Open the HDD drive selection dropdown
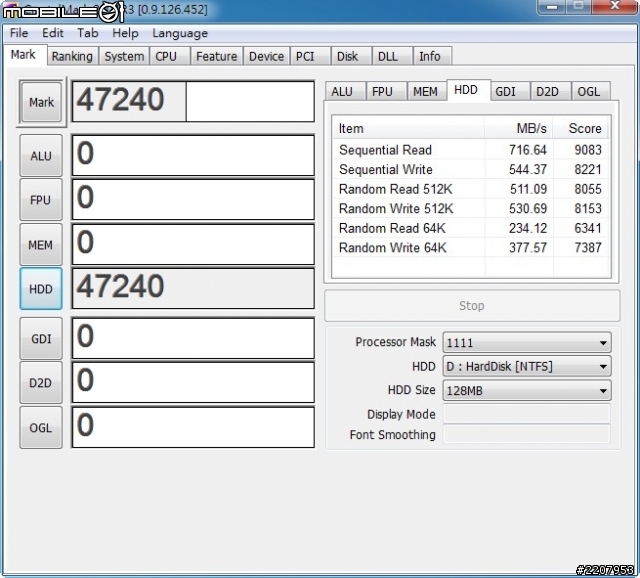Viewport: 640px width, 578px height. (x=526, y=367)
